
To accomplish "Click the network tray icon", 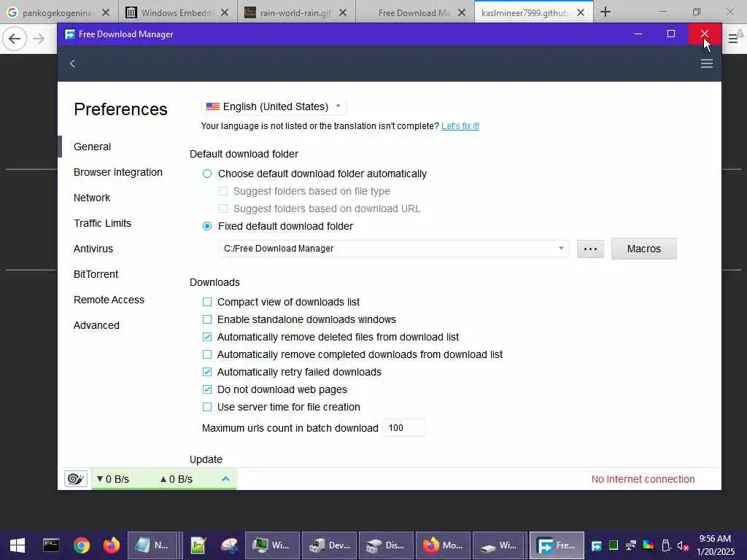I will click(630, 545).
